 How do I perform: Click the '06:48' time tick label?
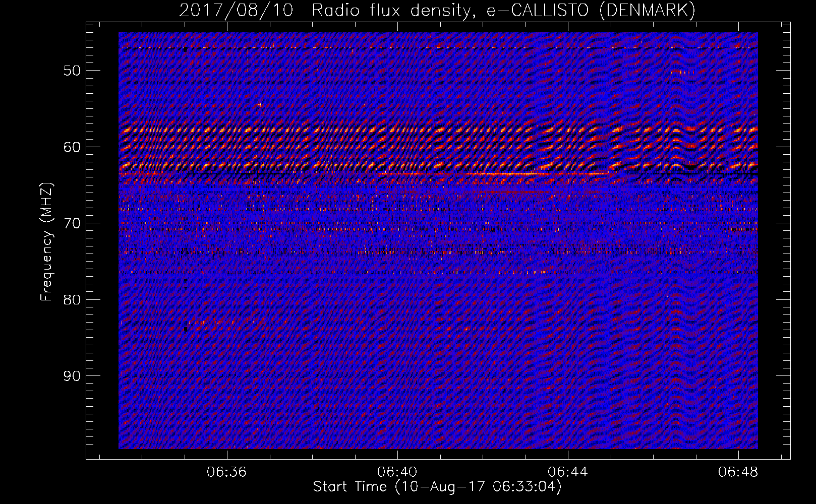738,472
